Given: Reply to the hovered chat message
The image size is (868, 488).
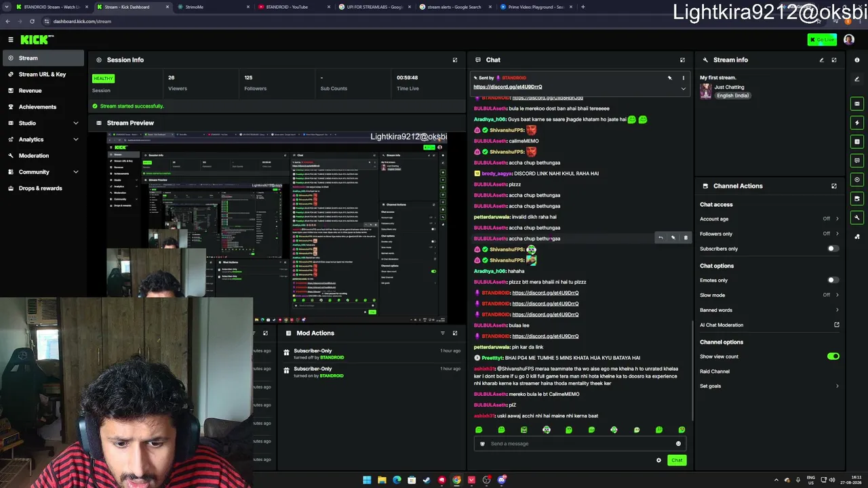Looking at the screenshot, I should click(660, 238).
